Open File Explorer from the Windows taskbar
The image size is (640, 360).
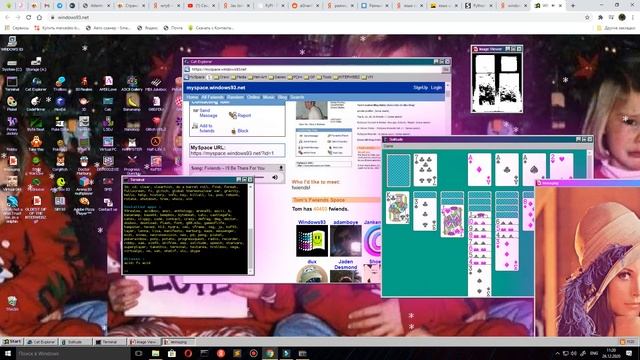pos(155,353)
